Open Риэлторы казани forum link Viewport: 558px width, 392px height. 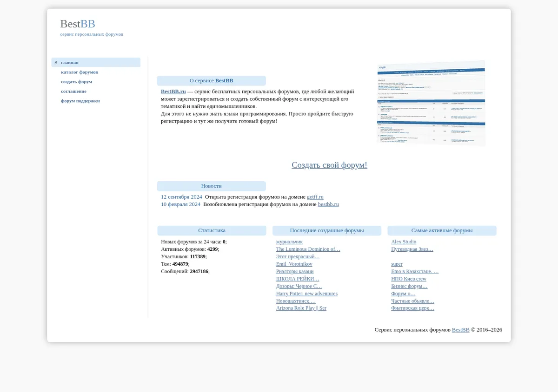pos(295,271)
